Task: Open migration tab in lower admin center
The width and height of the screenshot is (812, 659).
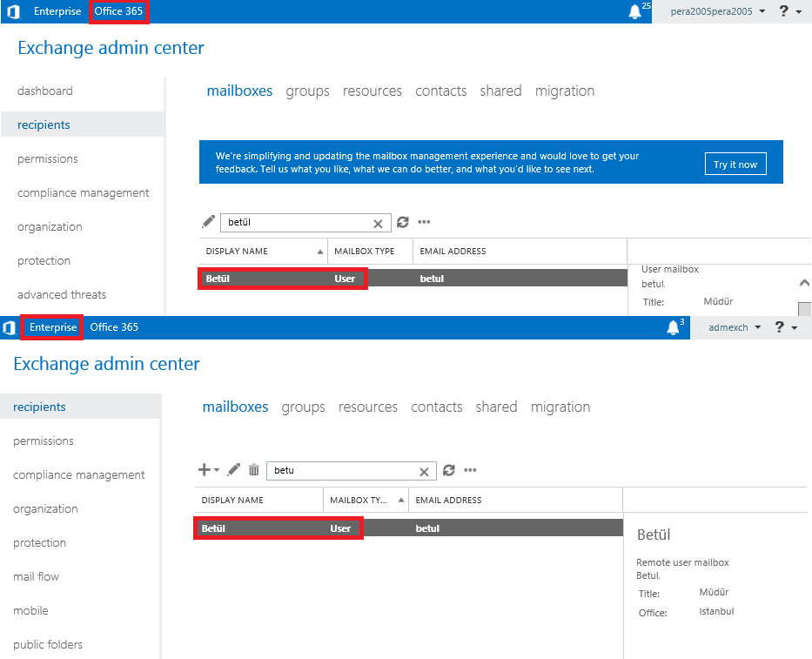Action: click(x=560, y=407)
